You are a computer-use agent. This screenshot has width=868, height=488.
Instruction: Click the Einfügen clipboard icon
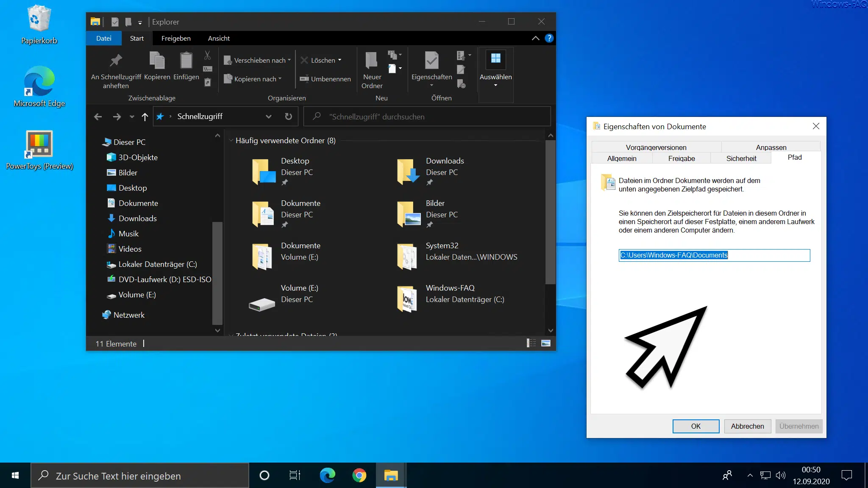click(x=186, y=61)
